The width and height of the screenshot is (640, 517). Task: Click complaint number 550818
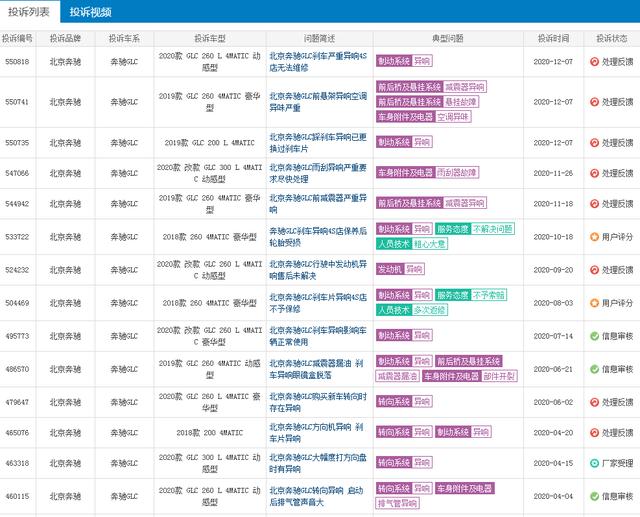(17, 62)
